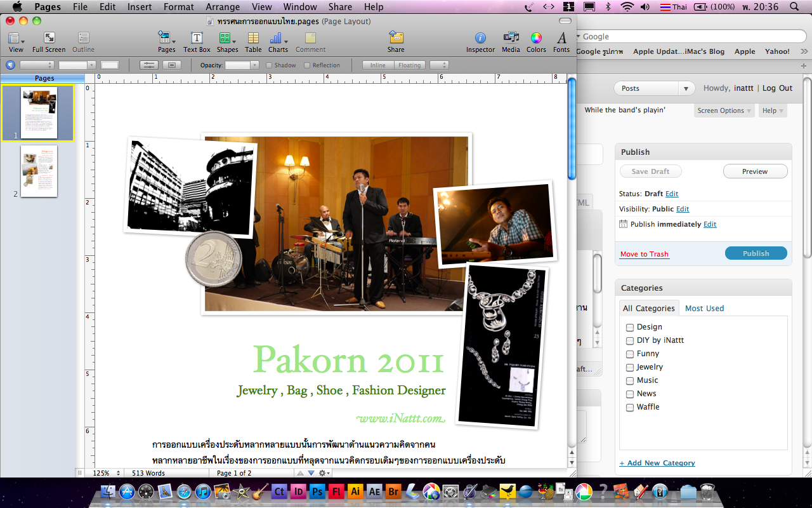The image size is (812, 508).
Task: Click the Share toolbar icon
Action: [396, 42]
